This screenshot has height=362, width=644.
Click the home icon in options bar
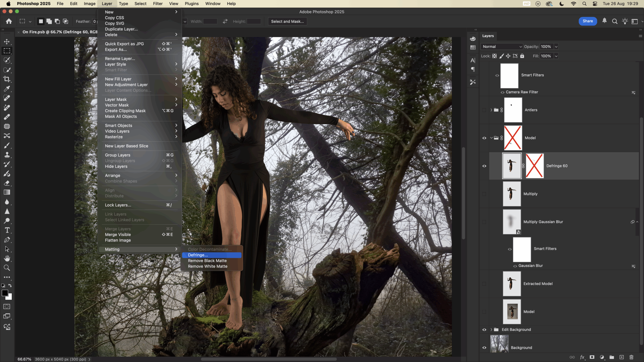(x=9, y=21)
